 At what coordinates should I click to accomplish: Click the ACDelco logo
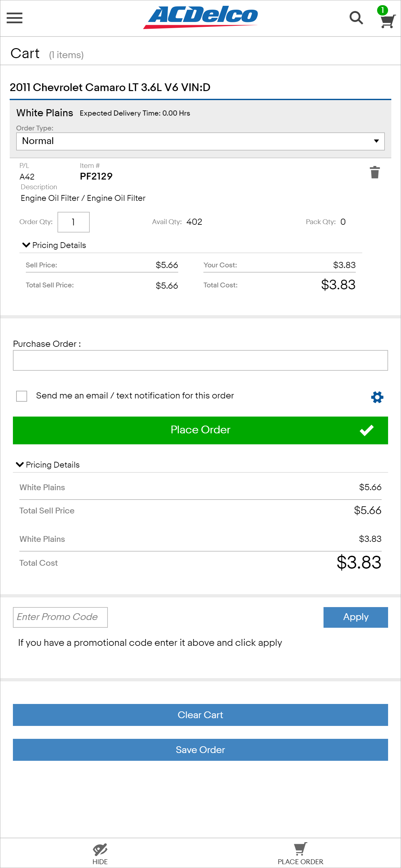point(200,17)
